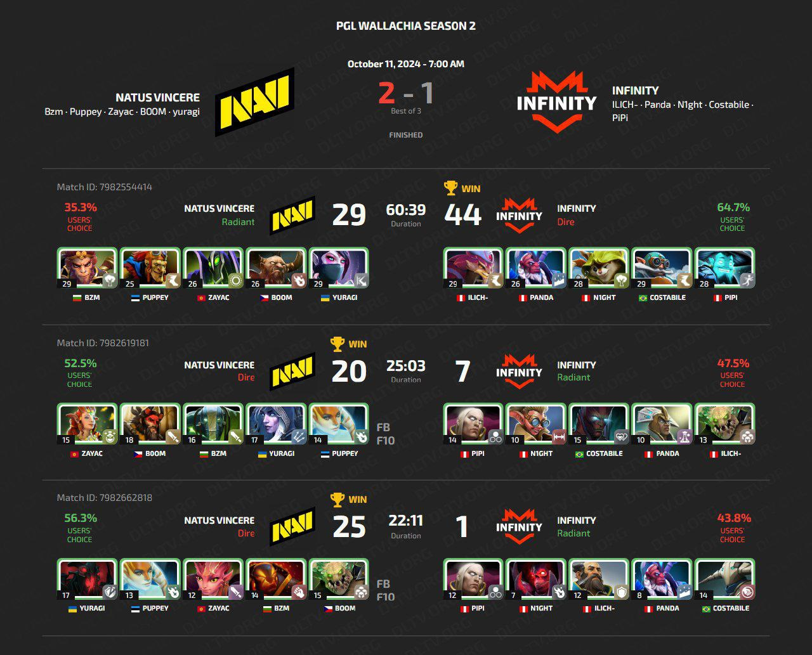The height and width of the screenshot is (655, 812).
Task: Click Match ID 7982554414 text
Action: (x=105, y=187)
